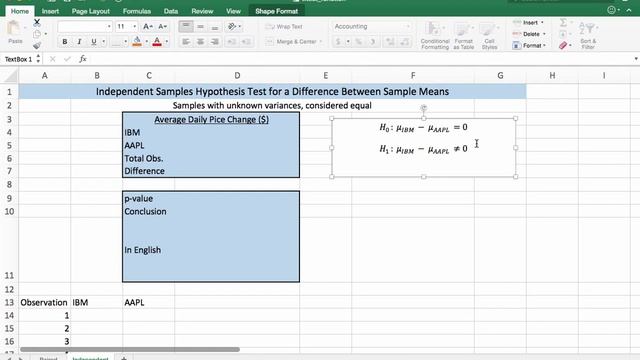640x360 pixels.
Task: Apply the red font color
Action: (x=157, y=41)
